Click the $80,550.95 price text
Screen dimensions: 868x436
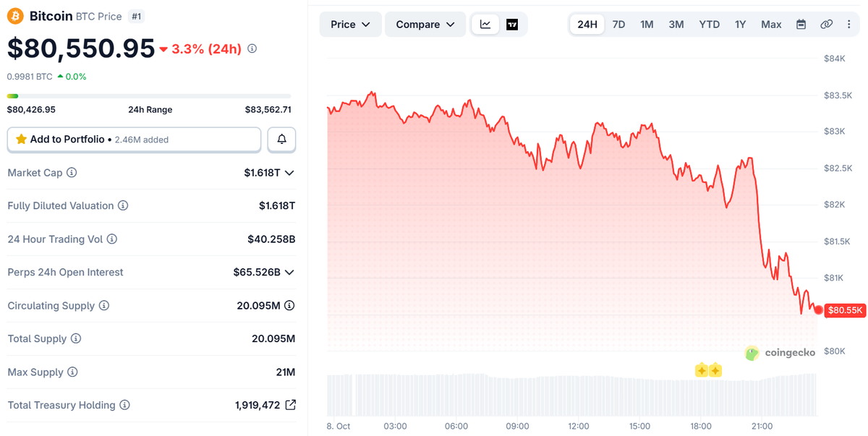(x=81, y=48)
